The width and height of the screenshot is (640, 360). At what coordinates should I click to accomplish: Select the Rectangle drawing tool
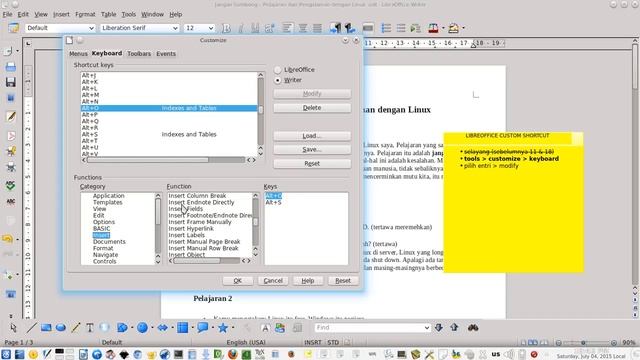pos(46,327)
